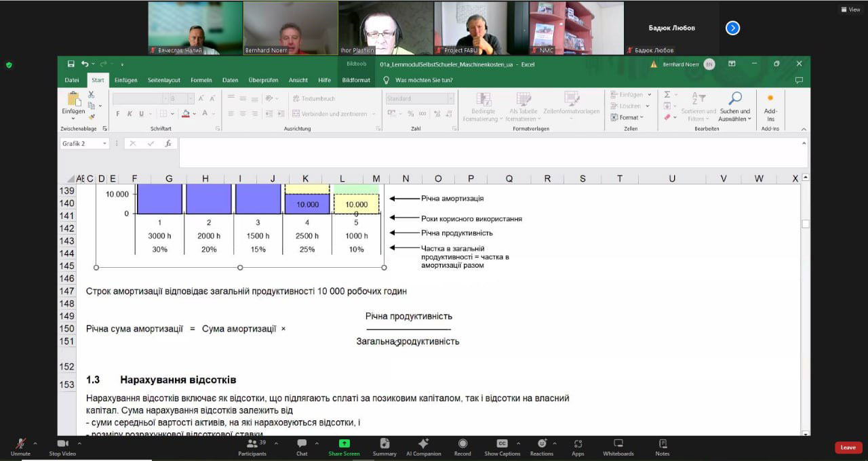The image size is (868, 461).
Task: Open the font size dropdown arrow
Action: (x=191, y=98)
